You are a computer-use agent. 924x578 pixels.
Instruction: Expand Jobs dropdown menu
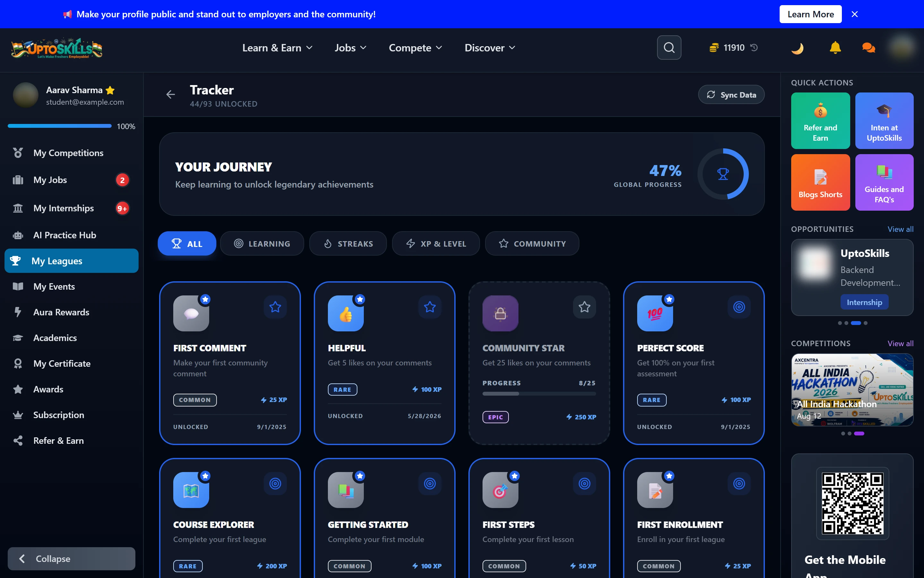(350, 48)
